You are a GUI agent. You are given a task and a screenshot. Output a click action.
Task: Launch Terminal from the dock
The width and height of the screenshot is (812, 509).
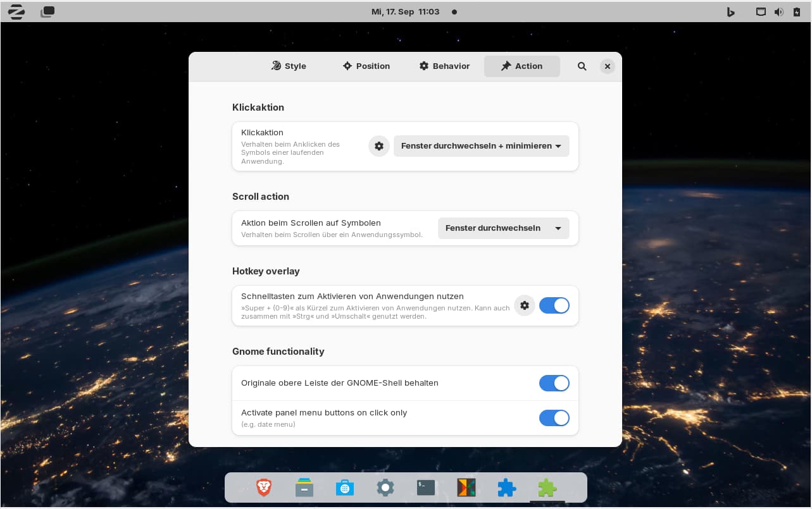426,488
